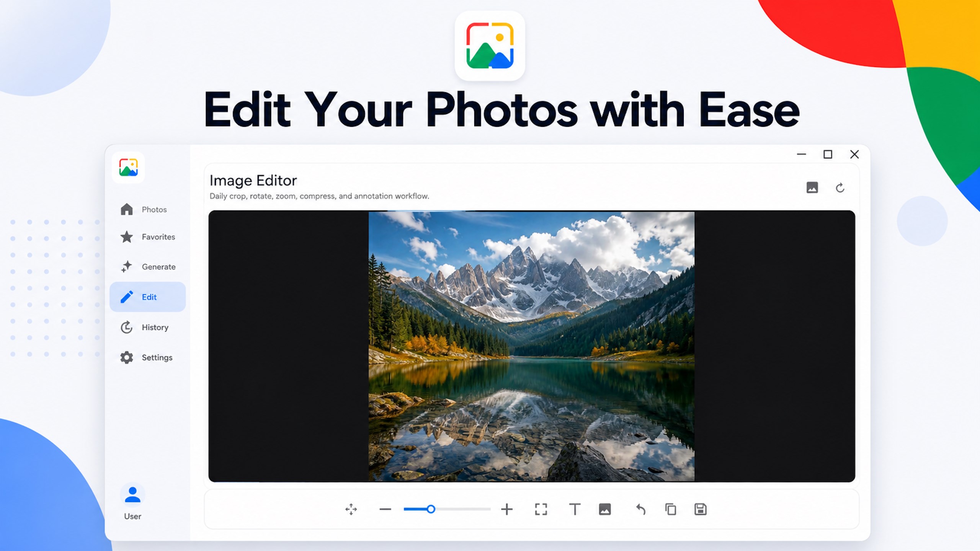Screen dimensions: 980x551
Task: Open the History page
Action: point(148,327)
